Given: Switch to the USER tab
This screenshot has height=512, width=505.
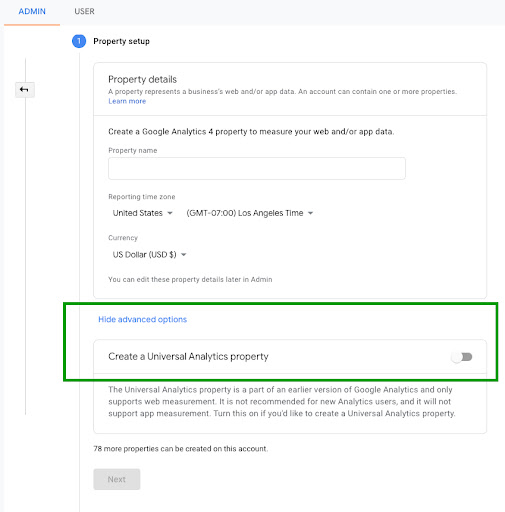Looking at the screenshot, I should [x=84, y=11].
